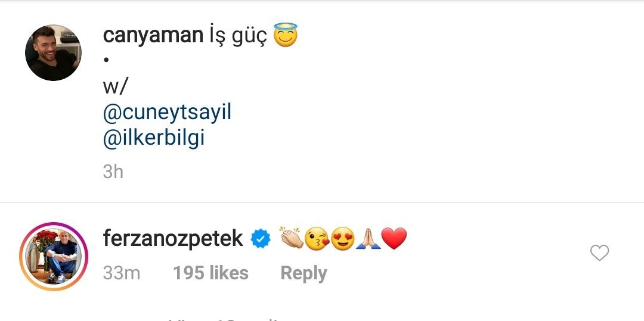Go to the ferzanozpetek username profile
644x321 pixels.
coord(173,239)
